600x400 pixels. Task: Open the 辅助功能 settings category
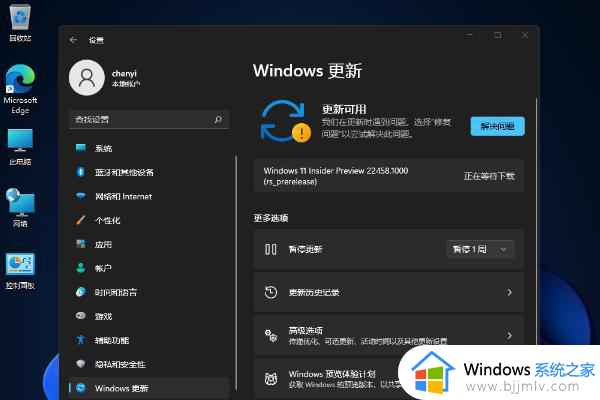[x=149, y=340]
